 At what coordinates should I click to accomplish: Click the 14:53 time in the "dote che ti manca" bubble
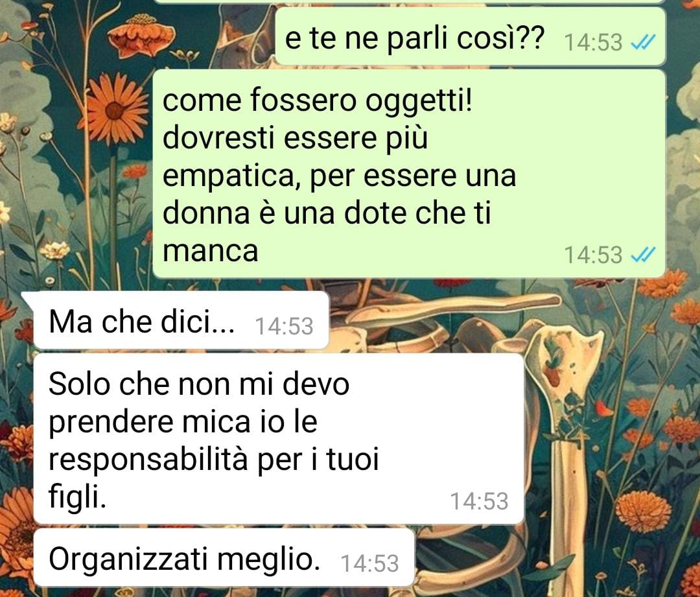click(x=593, y=255)
